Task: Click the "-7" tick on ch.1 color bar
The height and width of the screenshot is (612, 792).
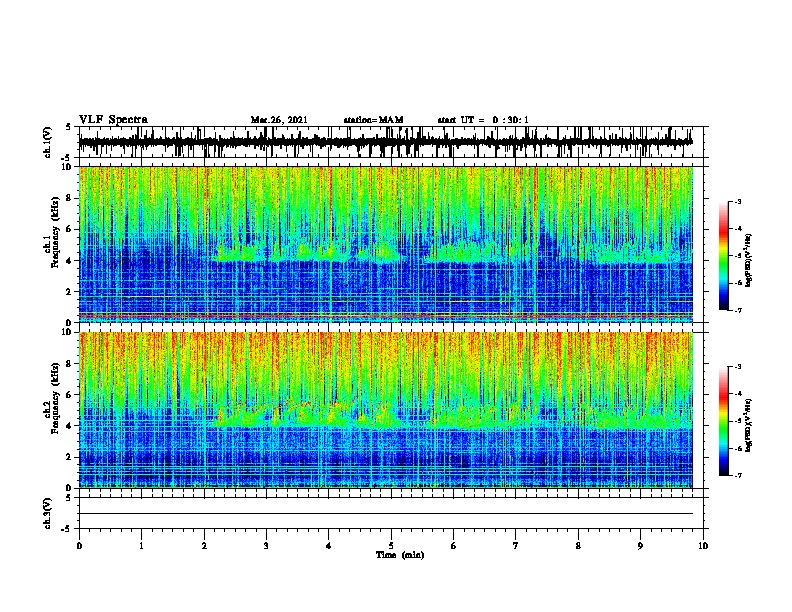Action: (737, 310)
